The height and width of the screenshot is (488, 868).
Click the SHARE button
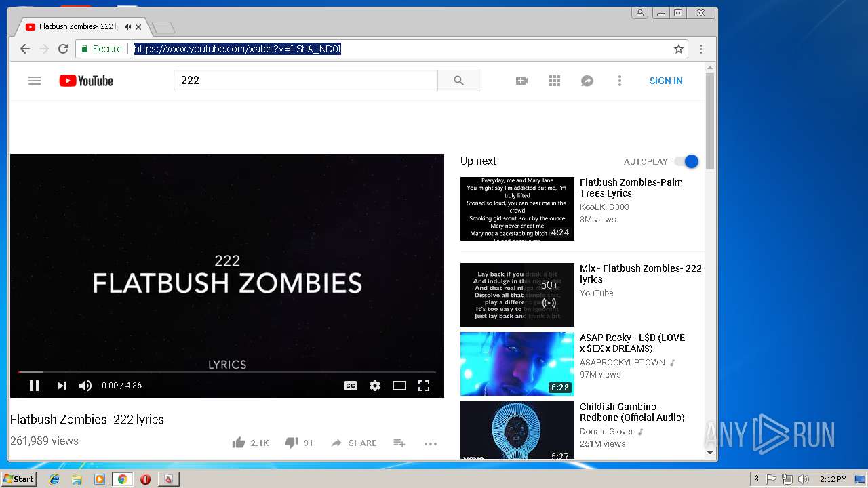pyautogui.click(x=353, y=443)
